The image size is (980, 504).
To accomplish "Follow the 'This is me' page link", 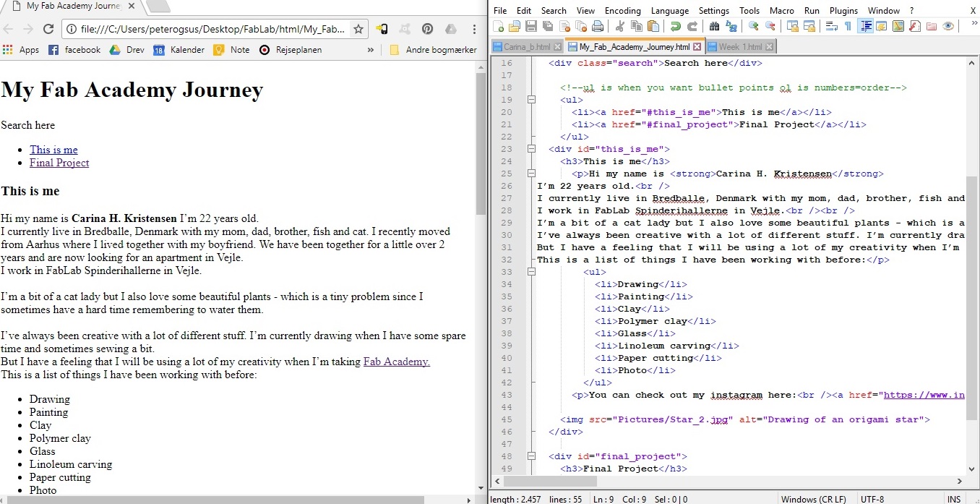I will 53,150.
